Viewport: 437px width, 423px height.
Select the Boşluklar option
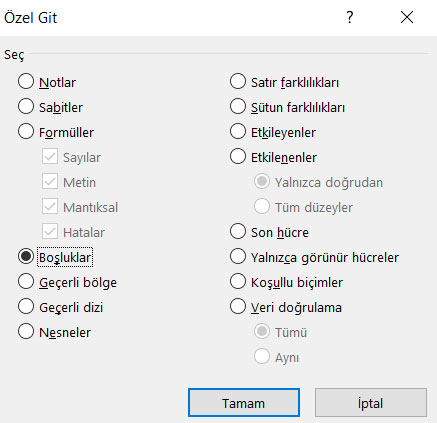tap(26, 257)
